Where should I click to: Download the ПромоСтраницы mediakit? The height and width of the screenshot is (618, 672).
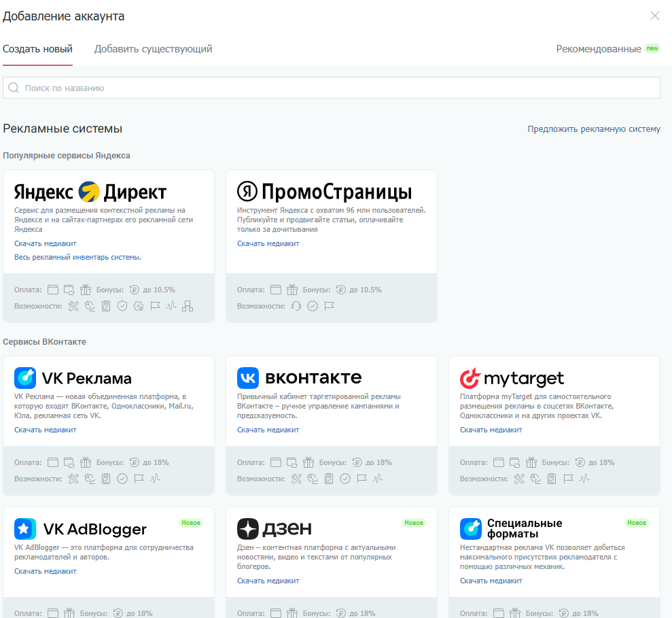tap(268, 243)
